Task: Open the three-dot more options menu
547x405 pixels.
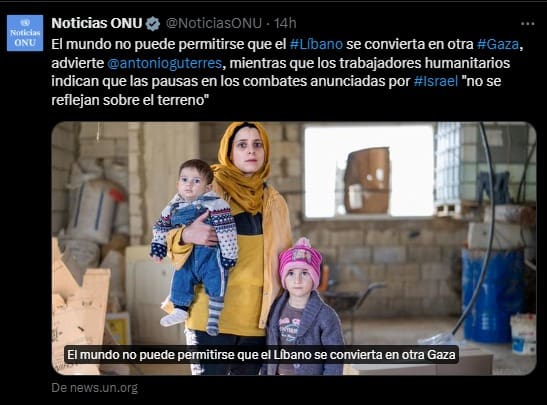Action: click(x=527, y=24)
